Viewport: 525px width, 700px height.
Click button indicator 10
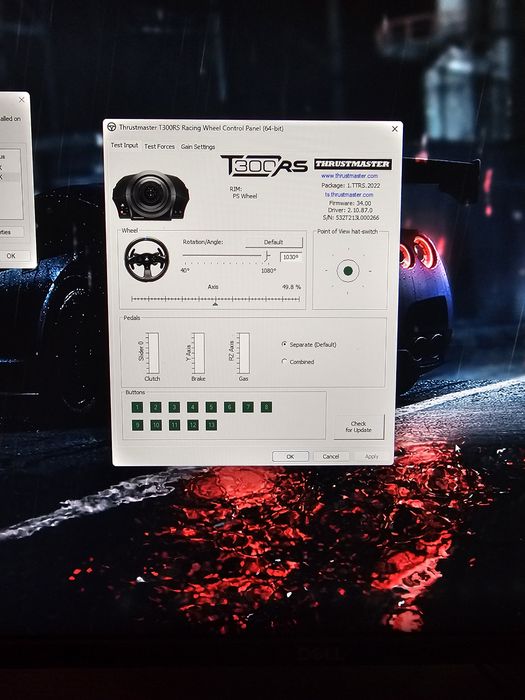pyautogui.click(x=156, y=425)
